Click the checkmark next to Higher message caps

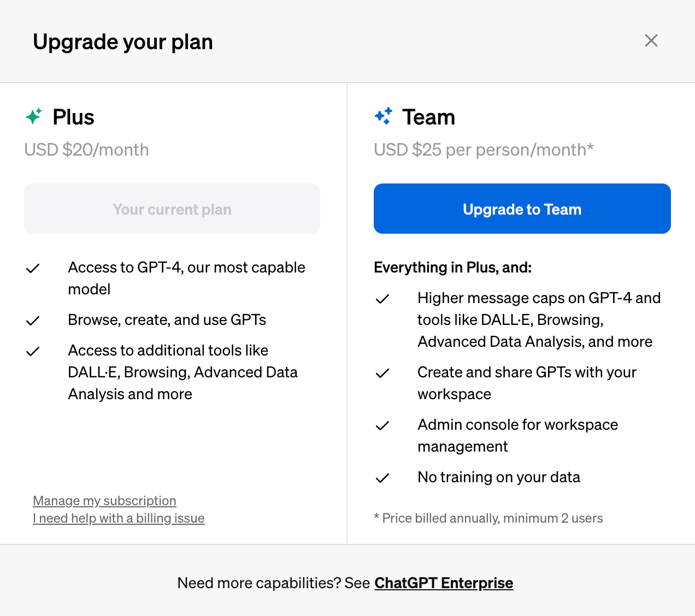[x=382, y=299]
